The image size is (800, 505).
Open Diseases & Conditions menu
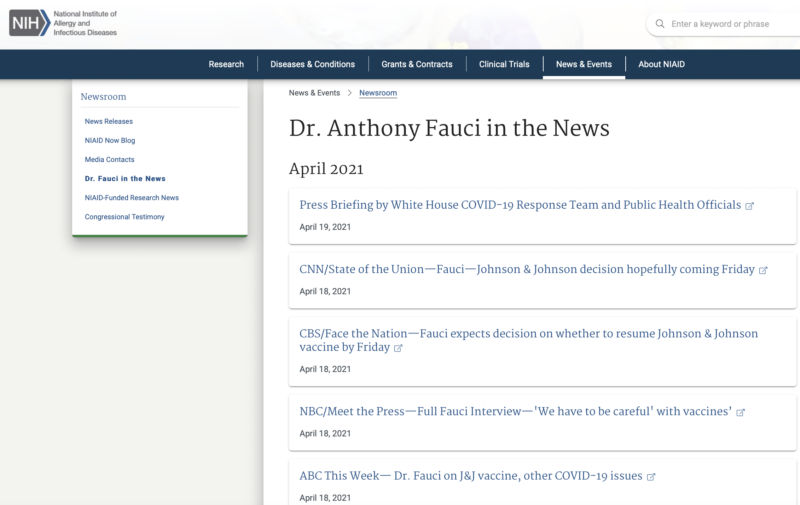pos(312,64)
